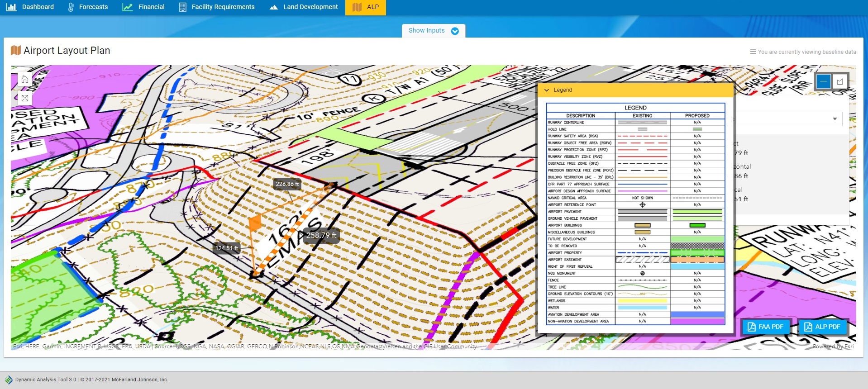The width and height of the screenshot is (868, 389).
Task: Select the line distance measurement tool
Action: click(x=824, y=81)
